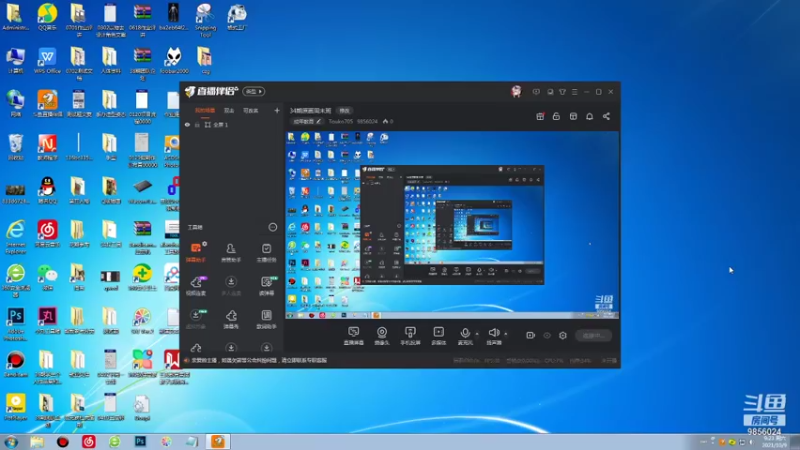This screenshot has width=800, height=450.
Task: Add a 多媒体 media source
Action: (439, 336)
